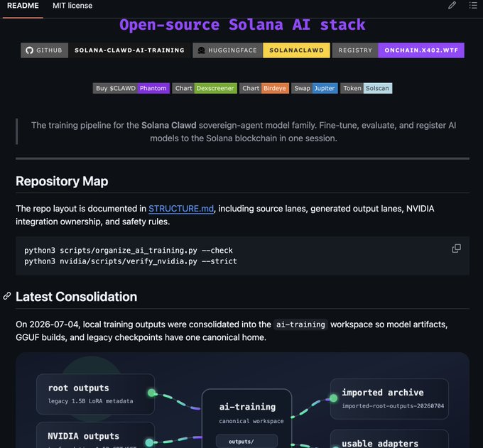Select the organize_ai_training.py --check command line
The width and height of the screenshot is (483, 448).
click(x=129, y=251)
